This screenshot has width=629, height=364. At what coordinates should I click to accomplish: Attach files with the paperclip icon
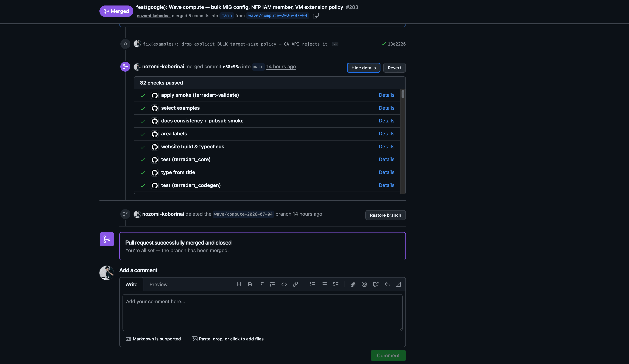pyautogui.click(x=353, y=284)
